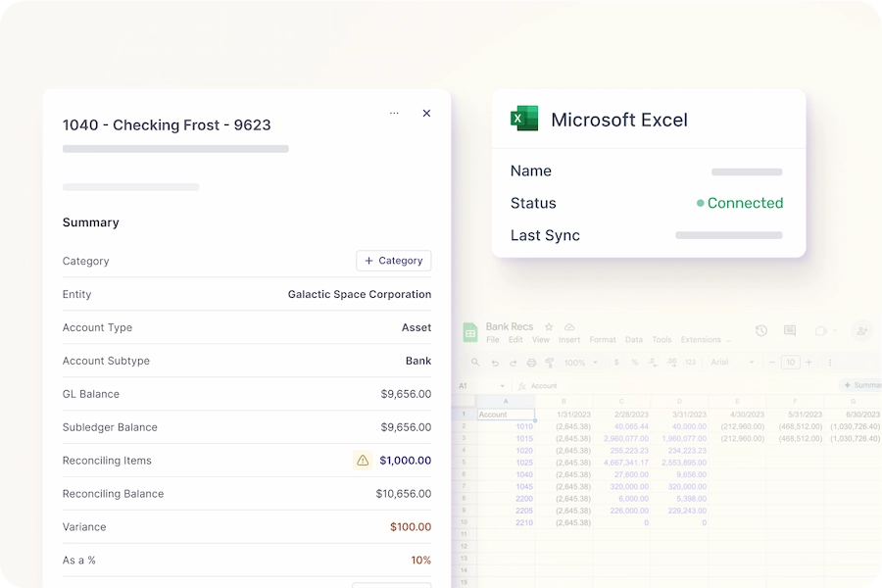Screen dimensions: 882x588
Task: Open the three-dot menu on account panel
Action: point(394,113)
